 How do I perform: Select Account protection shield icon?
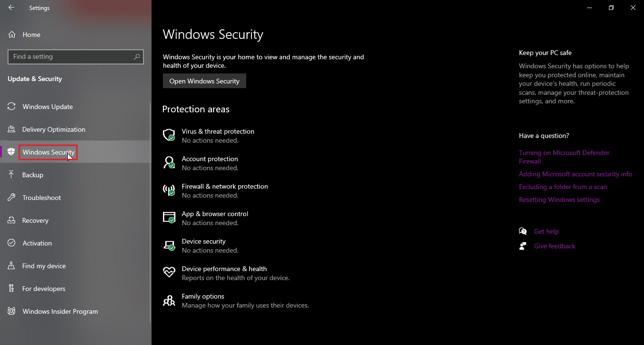coord(169,163)
